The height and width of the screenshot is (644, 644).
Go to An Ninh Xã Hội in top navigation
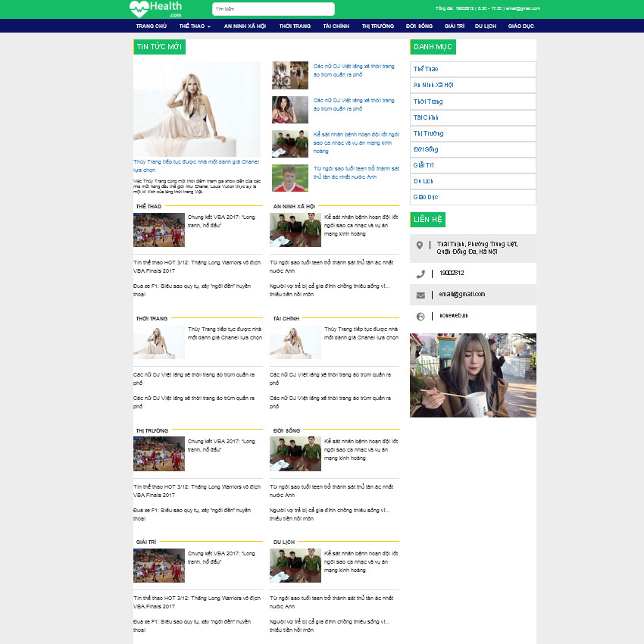[245, 26]
